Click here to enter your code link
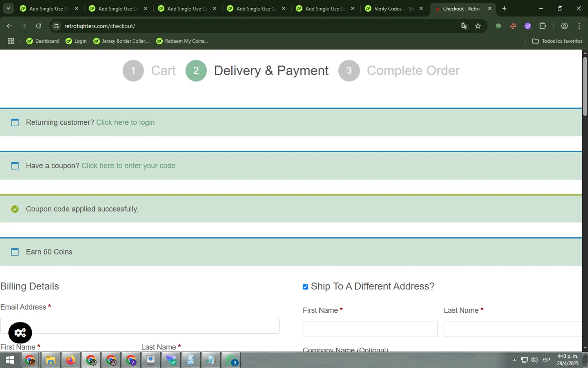Image resolution: width=588 pixels, height=368 pixels. 128,166
